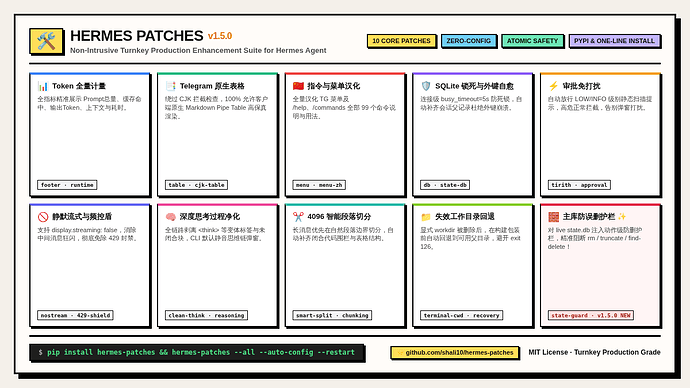Screen dimensions: 690x388
Task: Click the description mentioning 'rm / truncate / find-delete'
Action: [595, 238]
